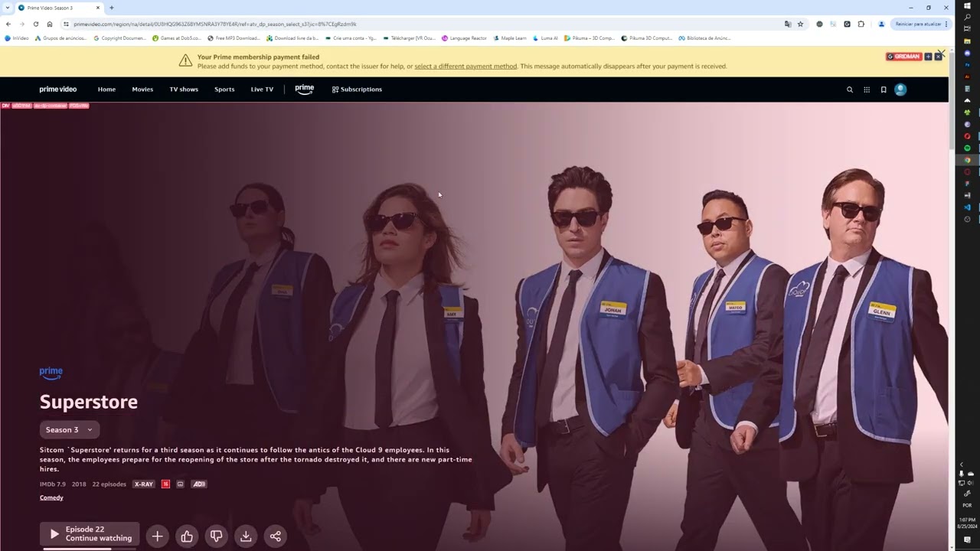This screenshot has height=551, width=980.
Task: Open the tab search dropdown arrow
Action: pyautogui.click(x=7, y=8)
